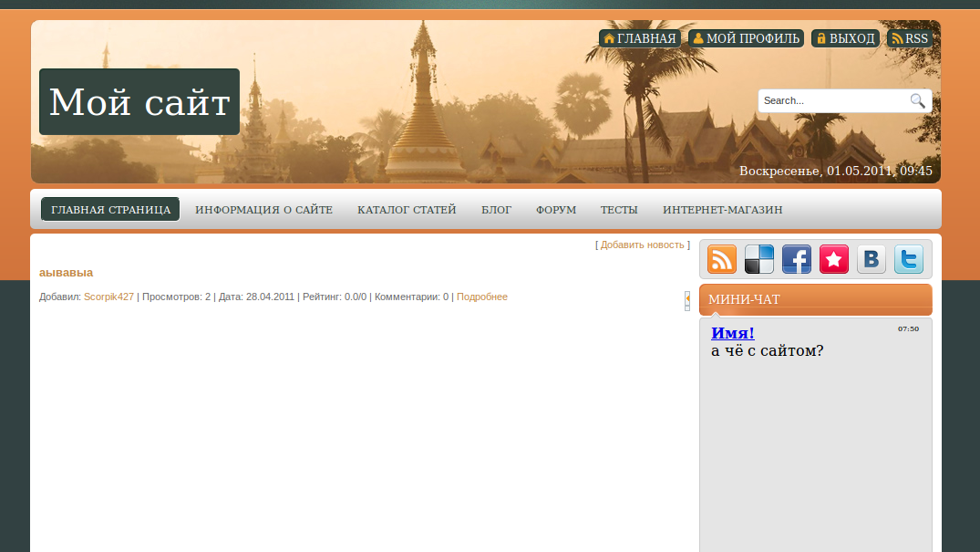Click the red star bookmark icon
Screen dimensions: 980x552
pos(834,259)
